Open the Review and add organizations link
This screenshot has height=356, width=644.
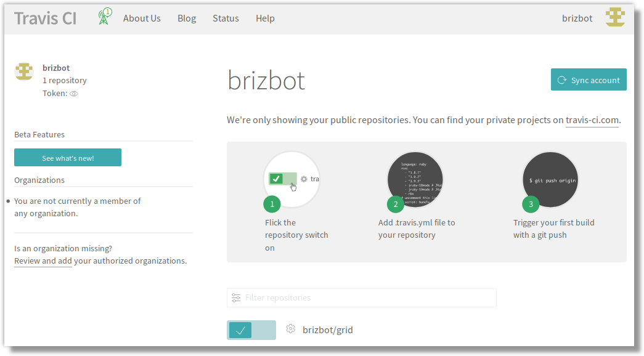[x=43, y=261]
